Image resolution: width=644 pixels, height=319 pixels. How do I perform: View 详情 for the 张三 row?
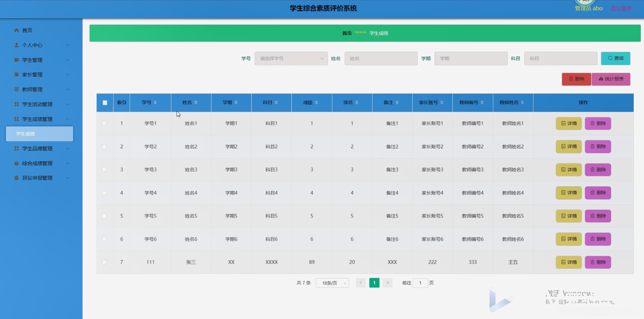569,262
